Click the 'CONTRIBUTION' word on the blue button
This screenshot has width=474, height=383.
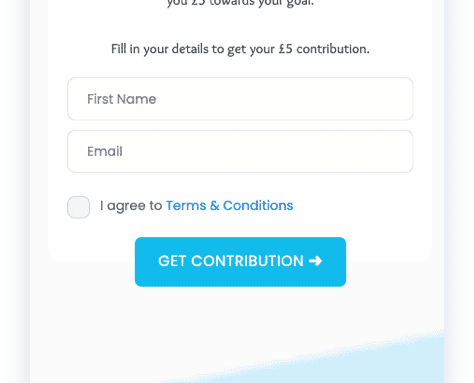tap(247, 261)
